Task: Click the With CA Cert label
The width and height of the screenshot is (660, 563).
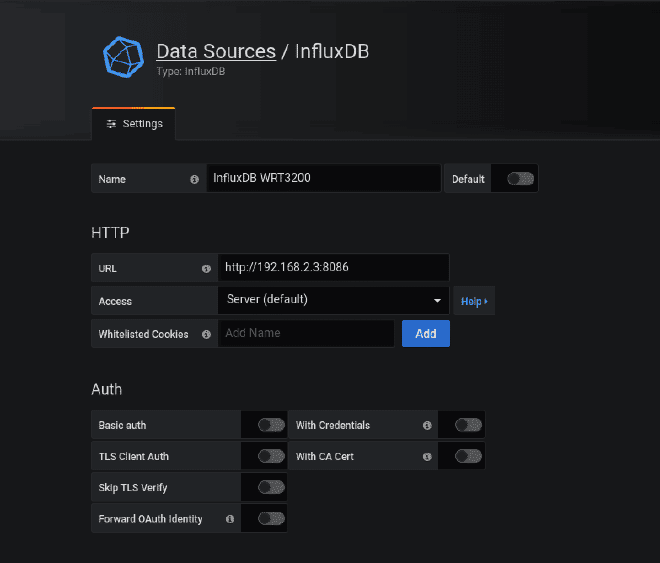Action: click(325, 457)
